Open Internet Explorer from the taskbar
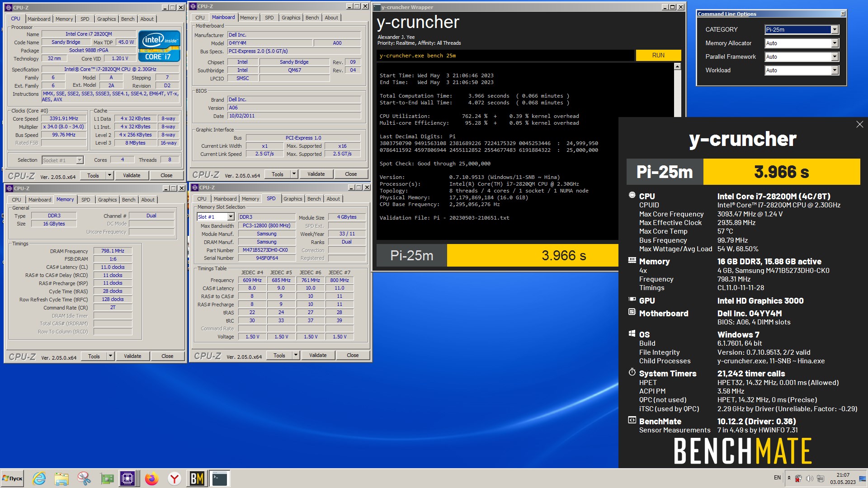The height and width of the screenshot is (488, 868). [39, 479]
